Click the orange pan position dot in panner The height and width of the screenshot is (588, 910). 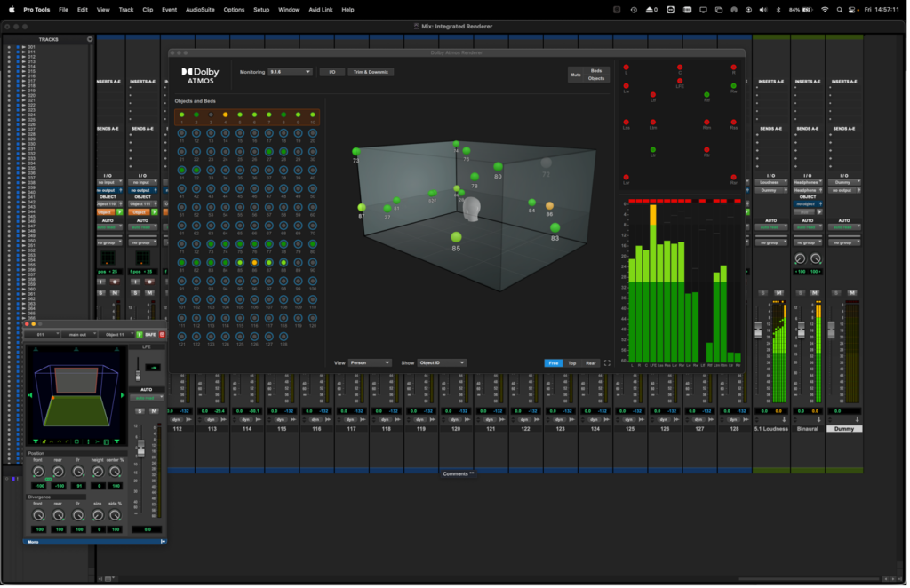click(x=52, y=398)
